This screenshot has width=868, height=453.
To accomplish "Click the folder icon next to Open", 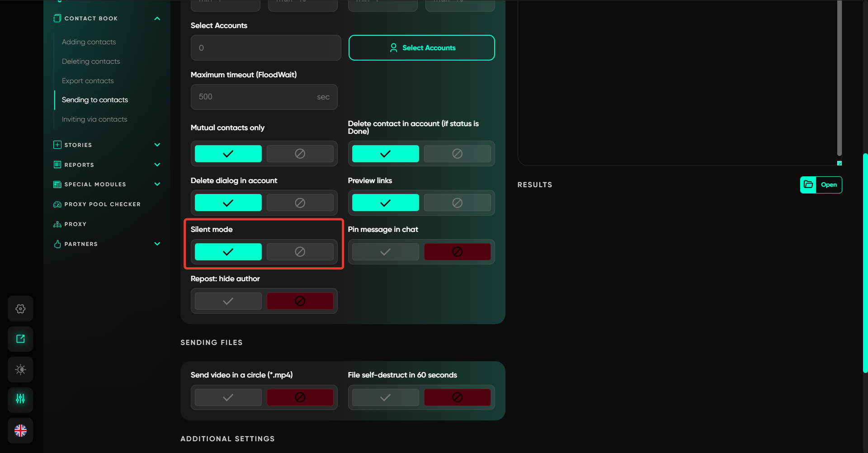I will pos(808,184).
